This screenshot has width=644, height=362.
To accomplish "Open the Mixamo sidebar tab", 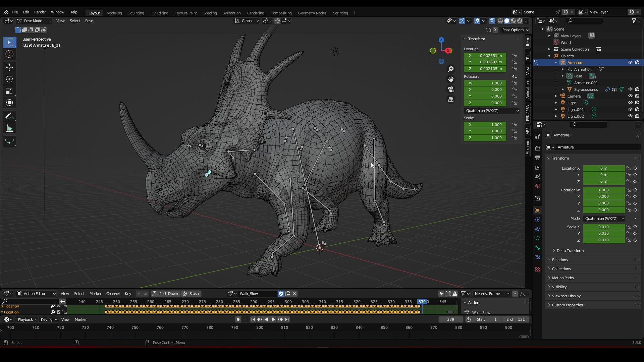I will point(528,147).
